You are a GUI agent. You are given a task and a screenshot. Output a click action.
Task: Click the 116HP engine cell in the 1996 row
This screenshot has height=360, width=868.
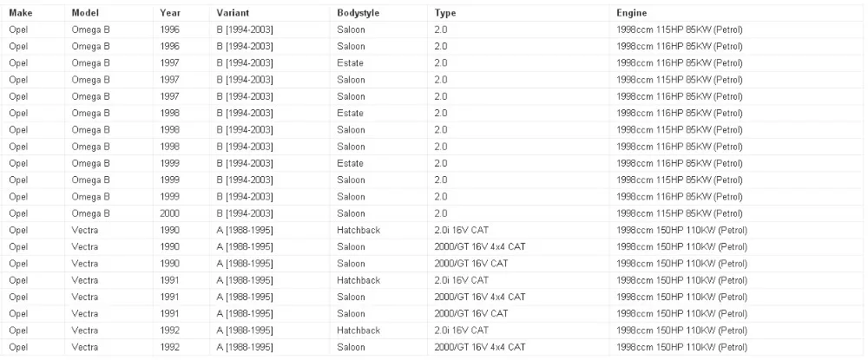tap(679, 47)
